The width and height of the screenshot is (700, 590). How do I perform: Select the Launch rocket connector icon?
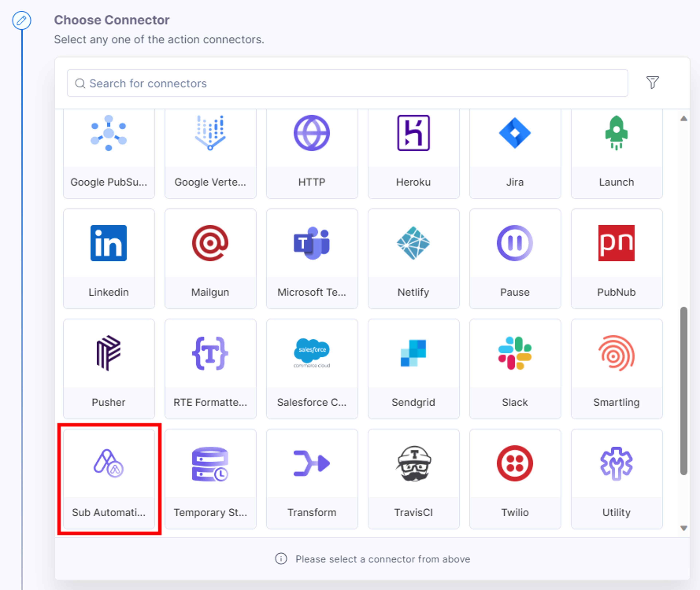(x=616, y=133)
